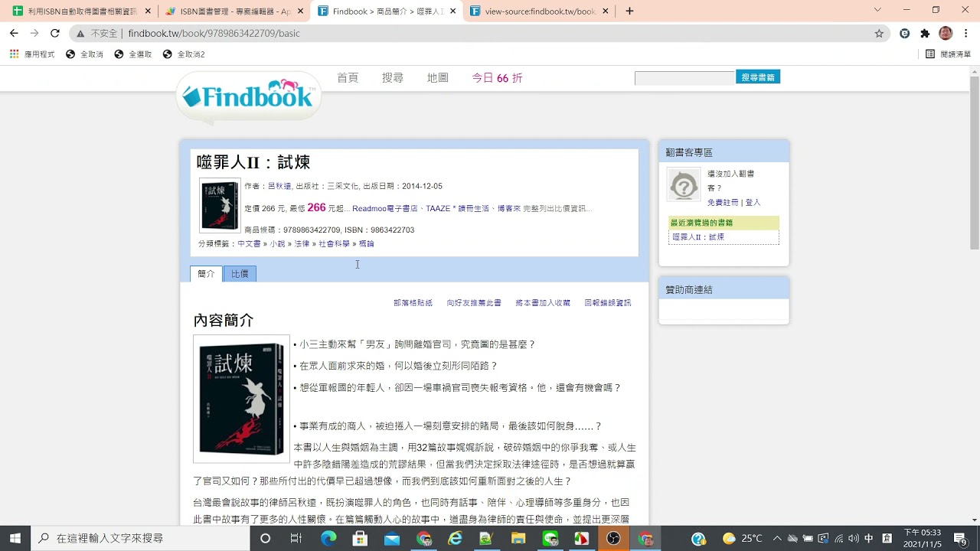Open OBS Studio from taskbar
Image resolution: width=980 pixels, height=551 pixels.
click(613, 538)
